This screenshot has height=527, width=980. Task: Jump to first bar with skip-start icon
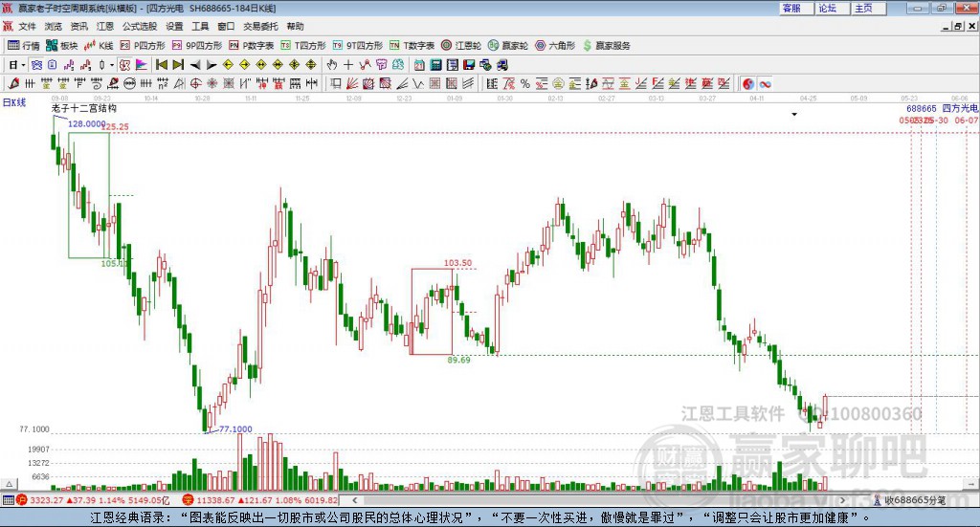[161, 65]
